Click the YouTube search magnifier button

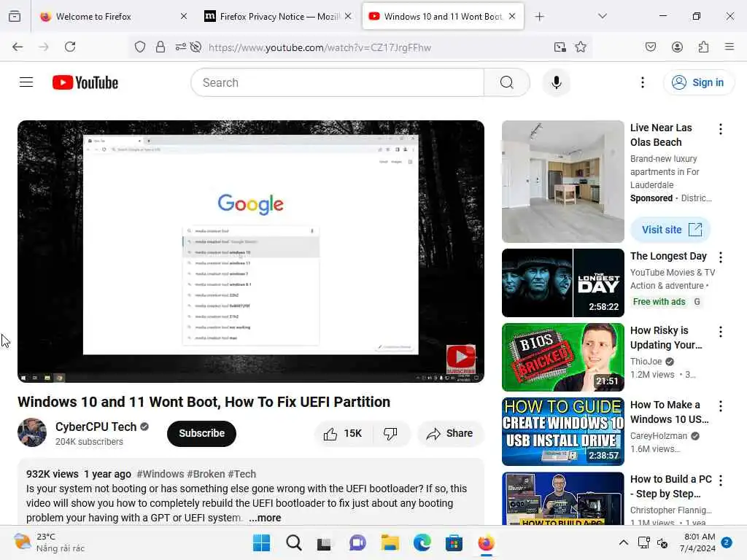click(507, 82)
